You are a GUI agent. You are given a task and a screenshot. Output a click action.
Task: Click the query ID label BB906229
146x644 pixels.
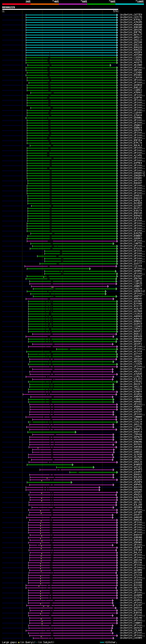pos(8,8)
